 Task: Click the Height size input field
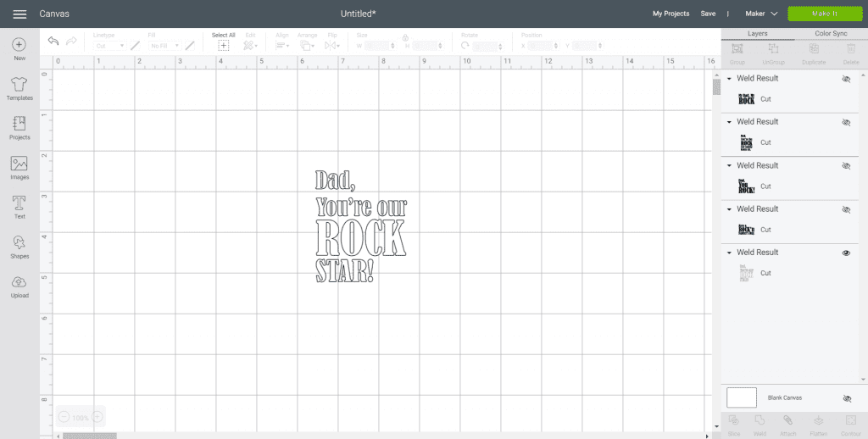pyautogui.click(x=428, y=46)
